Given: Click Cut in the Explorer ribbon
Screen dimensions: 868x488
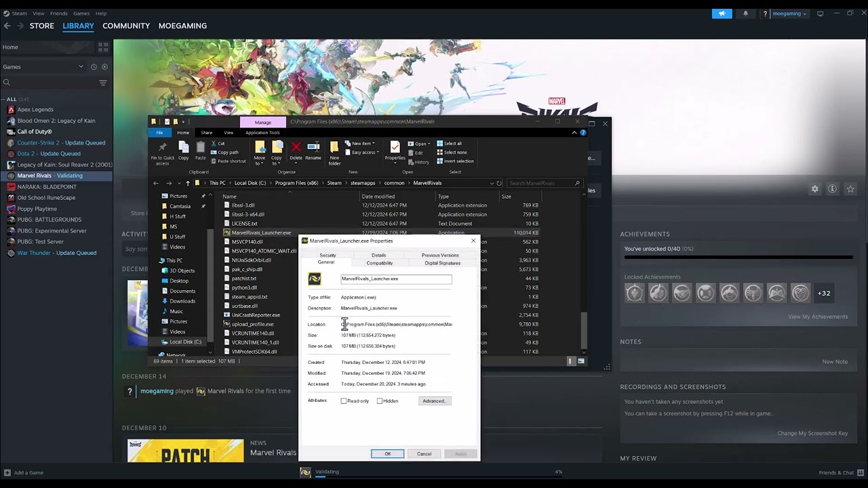Looking at the screenshot, I should [218, 144].
